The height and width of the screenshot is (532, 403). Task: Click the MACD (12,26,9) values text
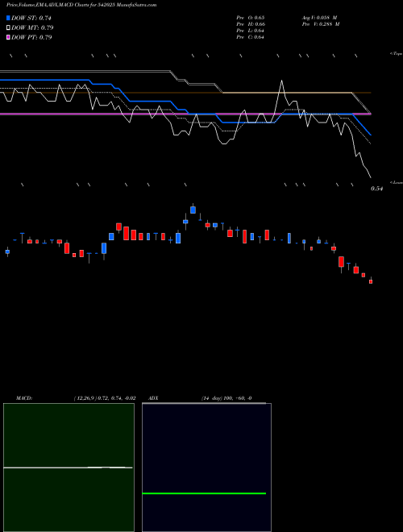tap(105, 398)
